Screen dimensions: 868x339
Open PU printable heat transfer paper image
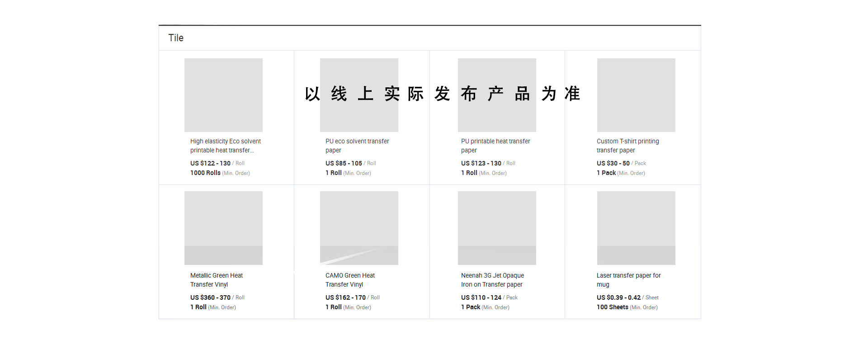497,95
